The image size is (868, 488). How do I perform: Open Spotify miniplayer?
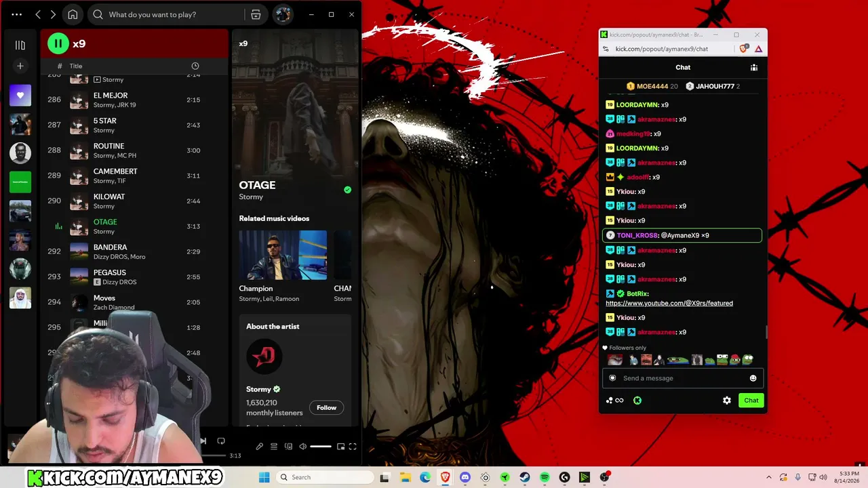(341, 447)
